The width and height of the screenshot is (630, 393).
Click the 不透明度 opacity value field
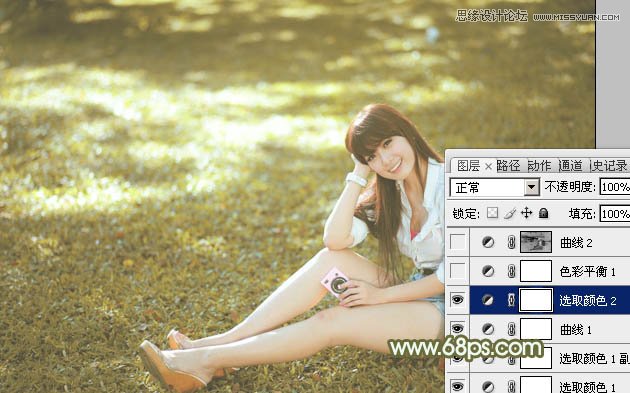pyautogui.click(x=615, y=187)
